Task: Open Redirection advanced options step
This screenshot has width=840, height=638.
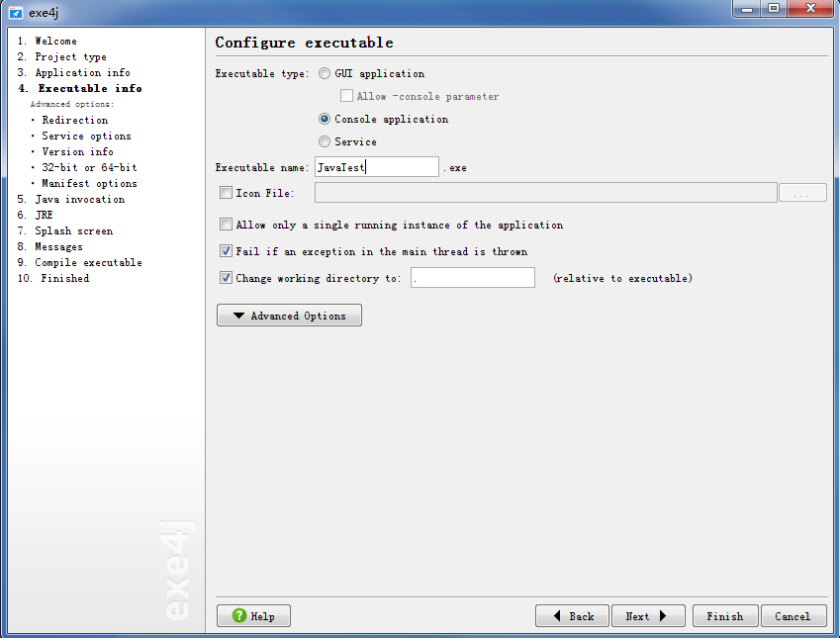Action: (x=75, y=120)
